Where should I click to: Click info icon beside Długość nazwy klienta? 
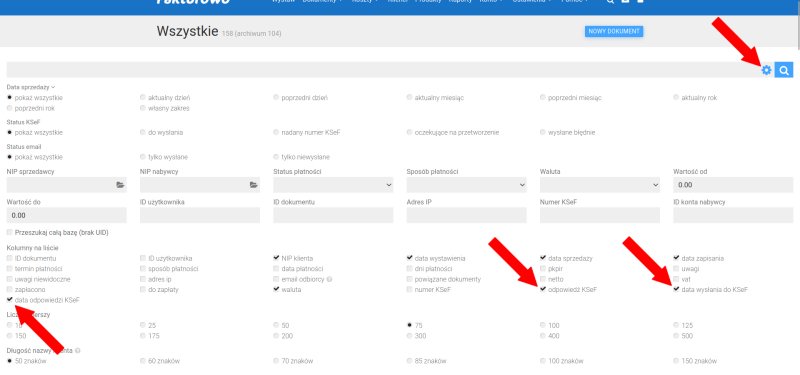click(x=78, y=351)
